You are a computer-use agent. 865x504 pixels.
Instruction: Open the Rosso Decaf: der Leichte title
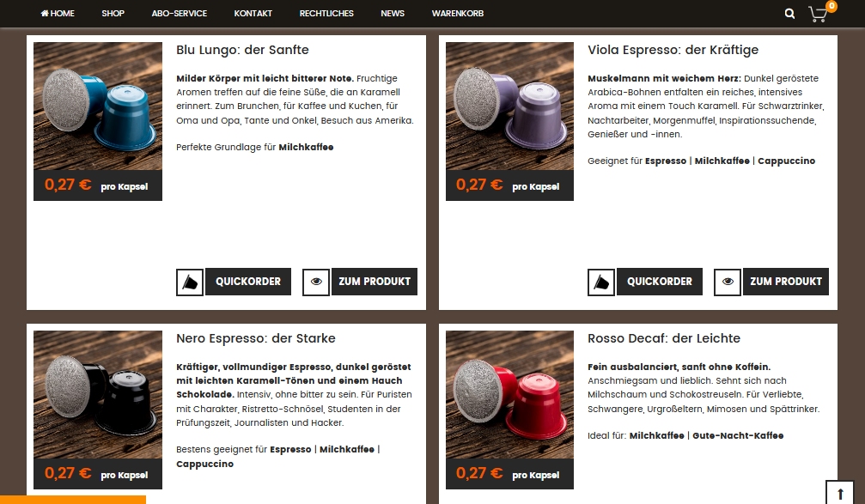point(664,338)
